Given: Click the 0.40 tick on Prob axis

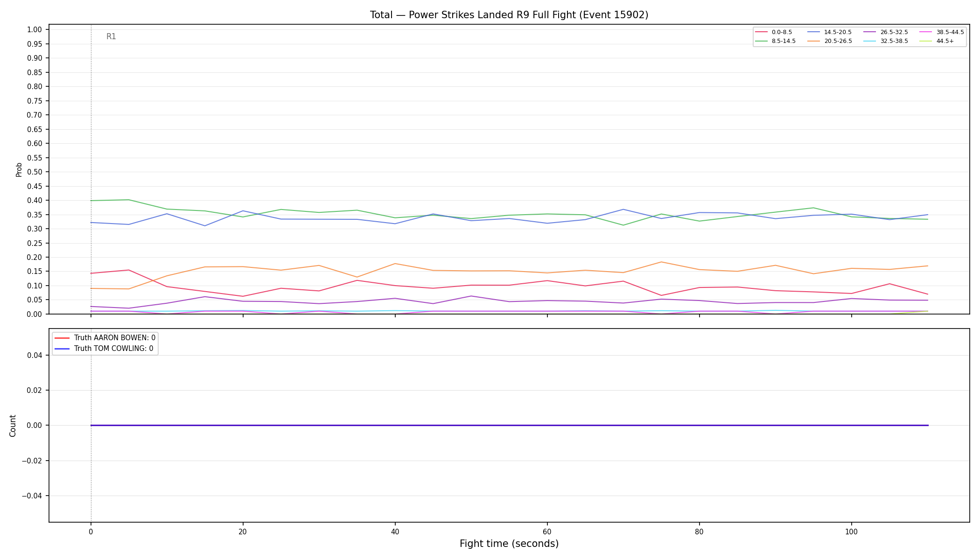Looking at the screenshot, I should [x=35, y=201].
